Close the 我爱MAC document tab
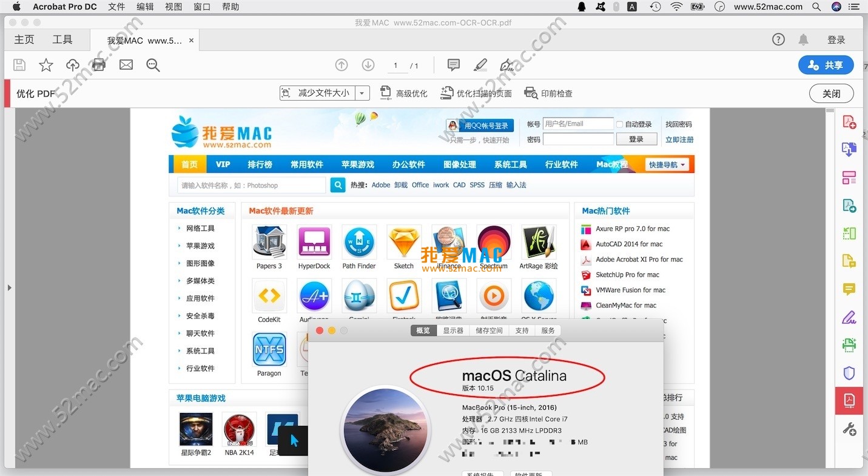This screenshot has width=868, height=476. click(x=192, y=41)
